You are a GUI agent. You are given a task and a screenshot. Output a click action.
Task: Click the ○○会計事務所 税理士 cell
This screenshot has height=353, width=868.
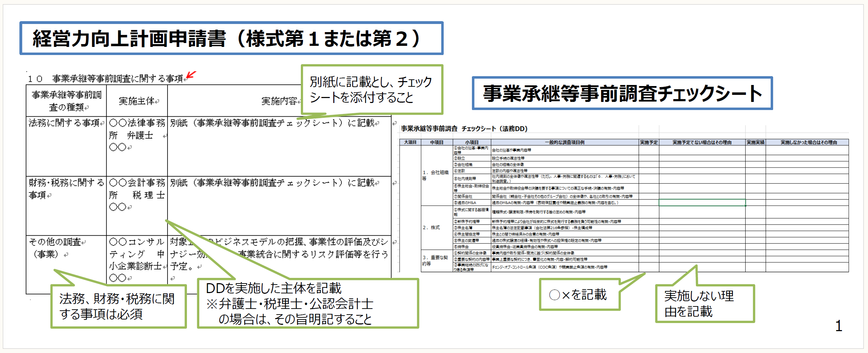click(137, 206)
